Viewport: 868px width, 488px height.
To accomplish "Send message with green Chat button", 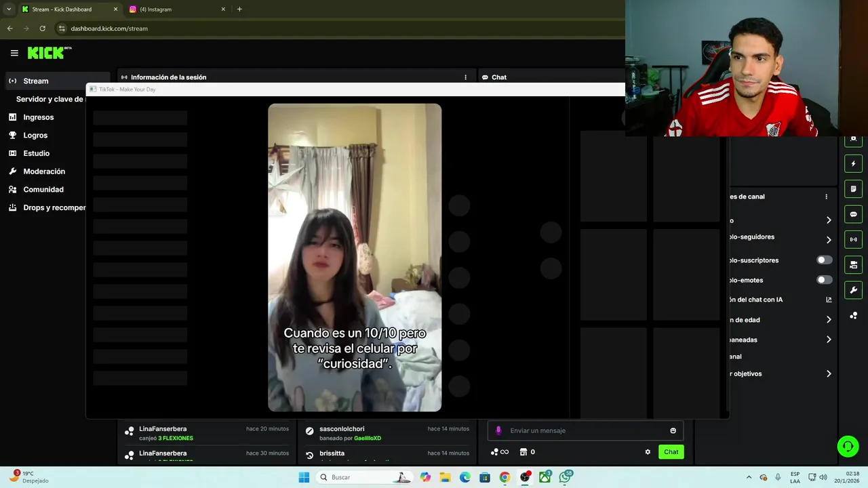I will pyautogui.click(x=671, y=452).
